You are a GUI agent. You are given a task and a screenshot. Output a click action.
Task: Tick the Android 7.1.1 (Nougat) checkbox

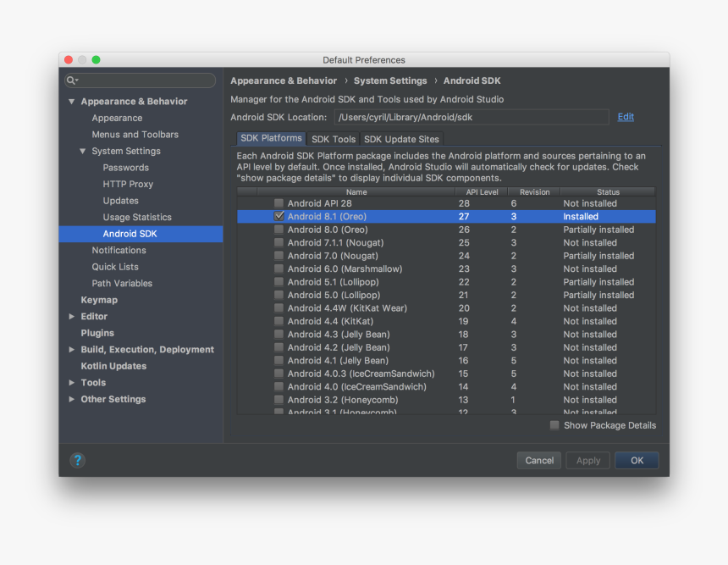[279, 242]
